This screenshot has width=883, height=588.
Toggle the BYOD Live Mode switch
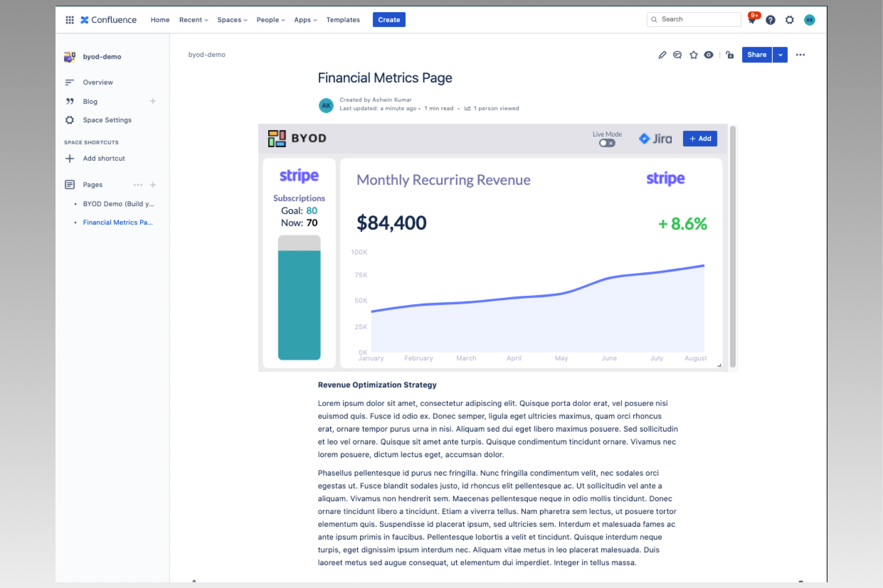[x=607, y=143]
